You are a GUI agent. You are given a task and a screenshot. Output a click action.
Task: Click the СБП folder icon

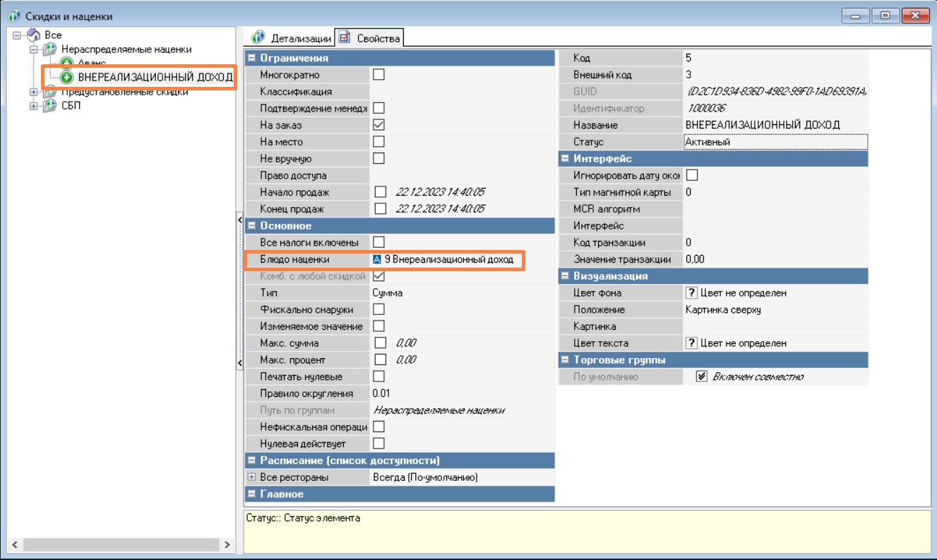(49, 106)
